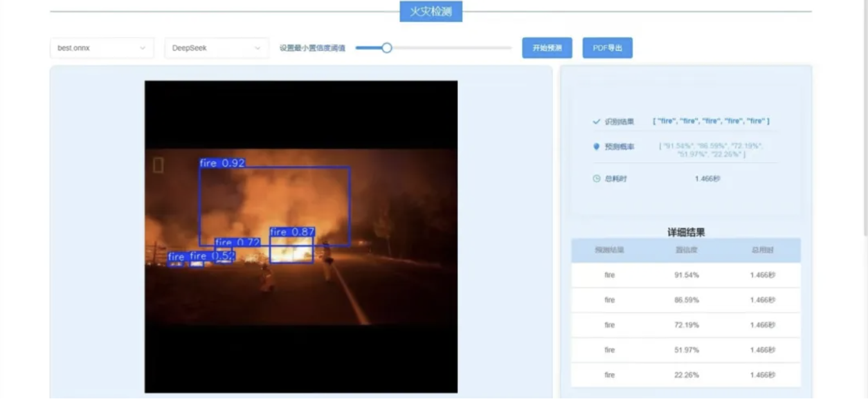The width and height of the screenshot is (868, 399).
Task: Click the 识别结果 label
Action: point(619,121)
